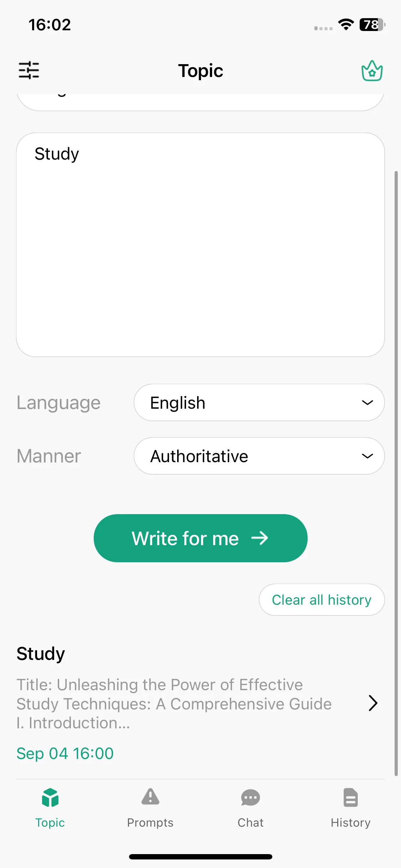
Task: Tap the green premium crown icon
Action: (372, 71)
